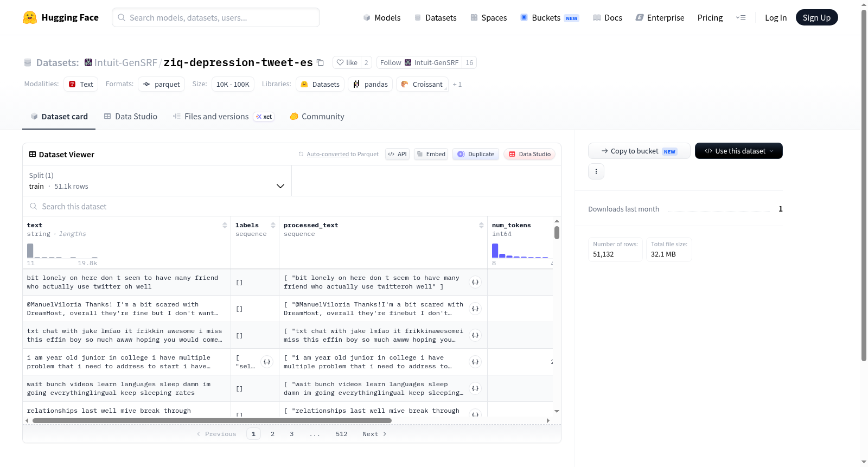This screenshot has height=467, width=868.
Task: Open Datasets in the top navigation
Action: point(436,17)
